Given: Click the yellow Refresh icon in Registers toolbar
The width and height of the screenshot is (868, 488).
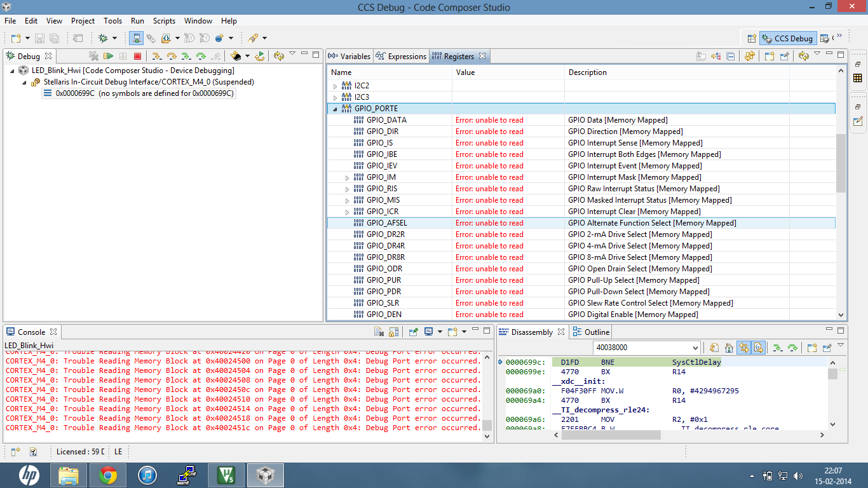Looking at the screenshot, I should 803,56.
